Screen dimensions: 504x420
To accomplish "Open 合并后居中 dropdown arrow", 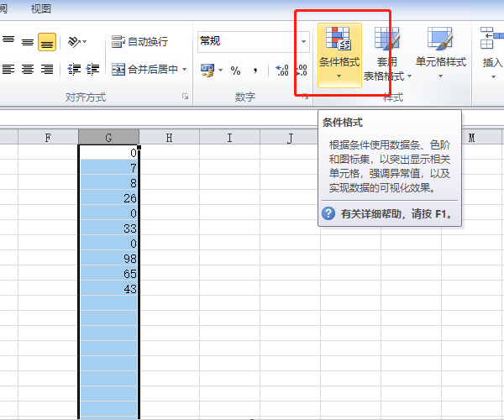I will click(185, 69).
